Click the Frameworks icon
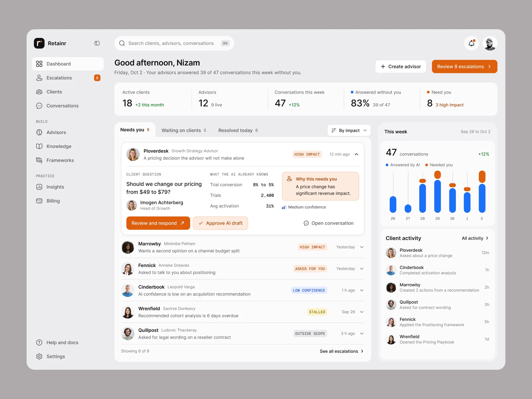The height and width of the screenshot is (399, 532). point(39,160)
